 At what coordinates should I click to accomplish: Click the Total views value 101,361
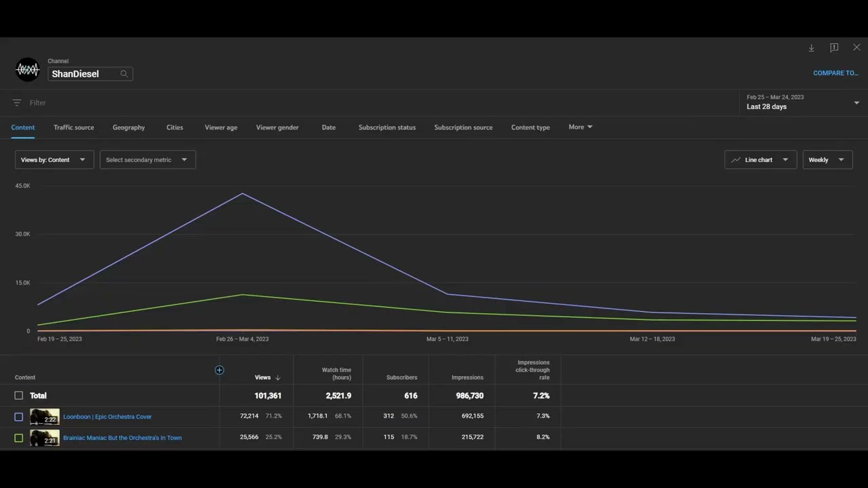point(268,396)
